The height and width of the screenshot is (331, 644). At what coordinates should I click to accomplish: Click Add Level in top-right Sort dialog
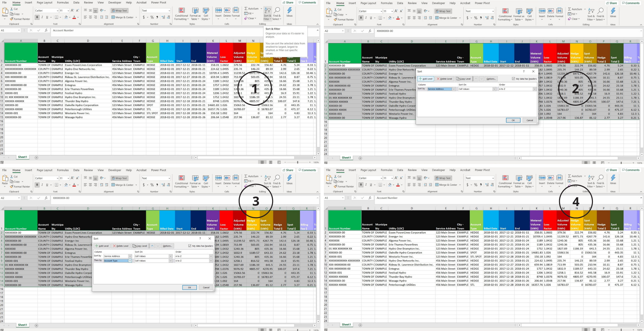[x=426, y=79]
